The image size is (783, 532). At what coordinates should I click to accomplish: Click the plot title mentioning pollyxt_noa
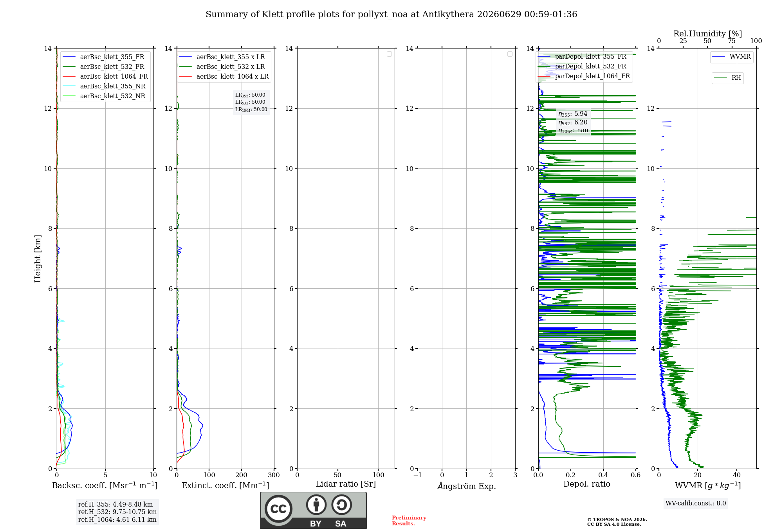click(391, 14)
